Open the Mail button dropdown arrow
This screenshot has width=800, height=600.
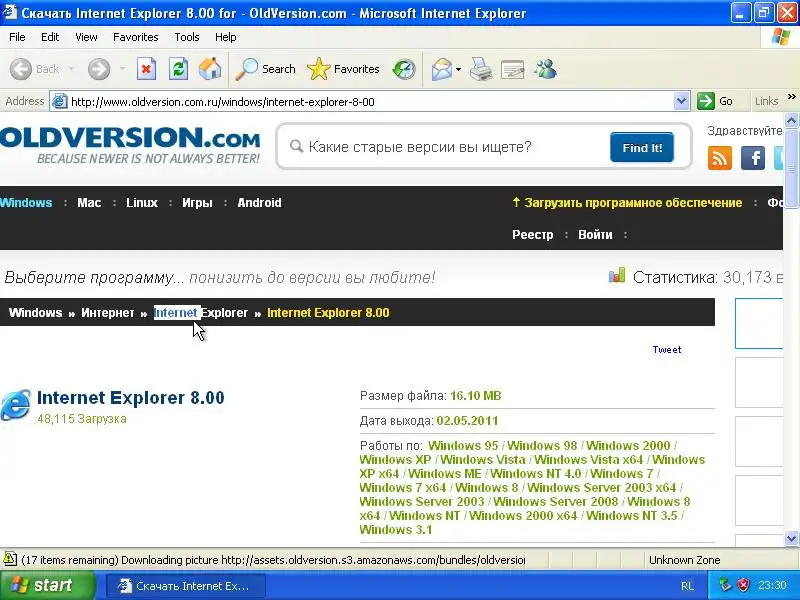click(x=458, y=69)
